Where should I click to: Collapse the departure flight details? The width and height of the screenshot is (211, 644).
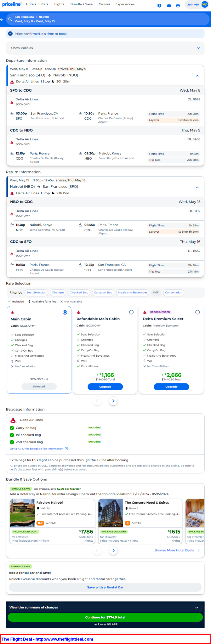click(197, 76)
